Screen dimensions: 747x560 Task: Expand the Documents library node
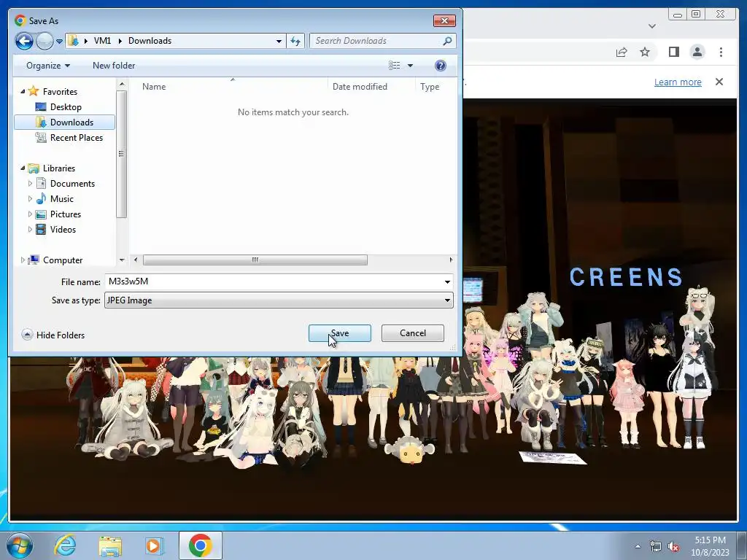pyautogui.click(x=30, y=184)
